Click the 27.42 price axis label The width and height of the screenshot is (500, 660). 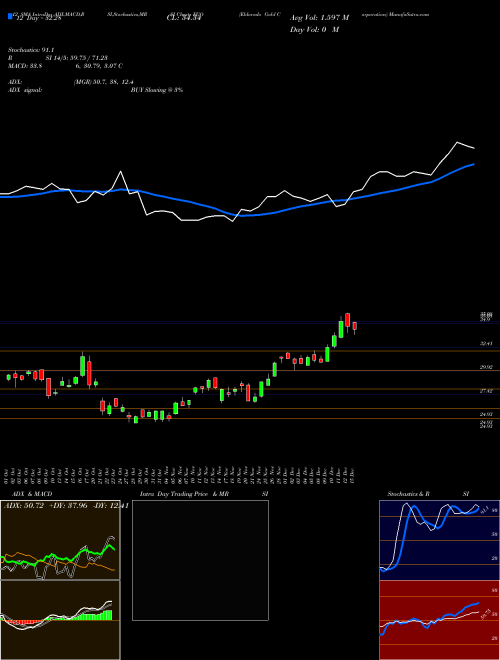coord(487,391)
